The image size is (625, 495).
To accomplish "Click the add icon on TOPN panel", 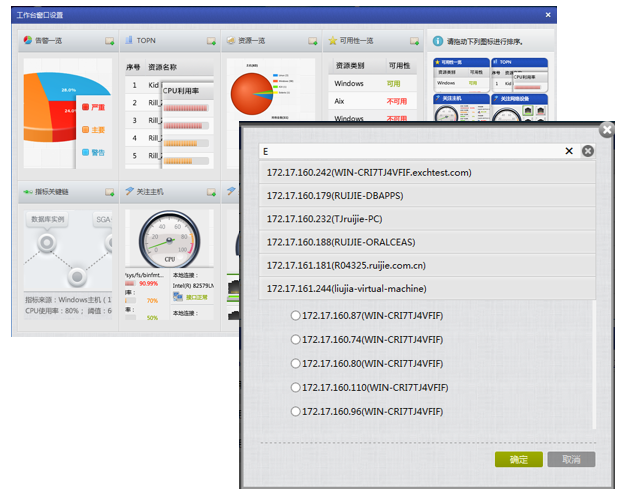I will point(211,42).
